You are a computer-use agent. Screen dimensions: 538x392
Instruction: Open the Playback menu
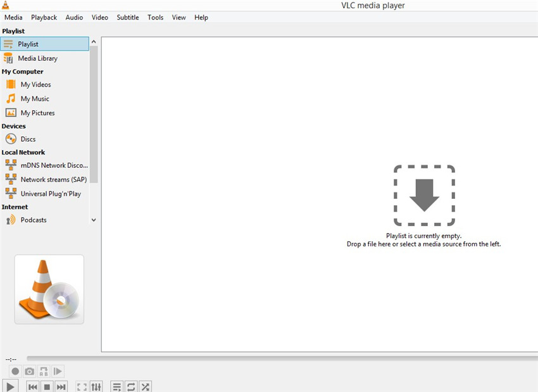[44, 18]
